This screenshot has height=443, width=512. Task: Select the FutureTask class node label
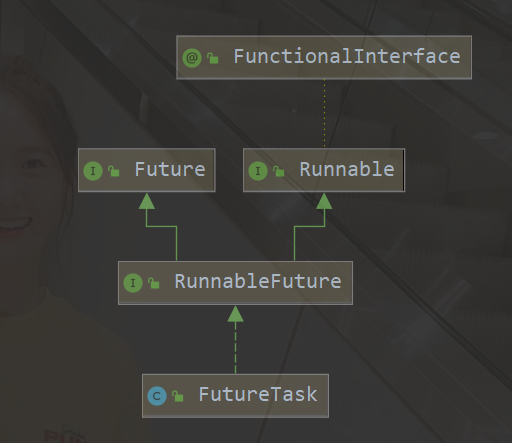pyautogui.click(x=258, y=394)
